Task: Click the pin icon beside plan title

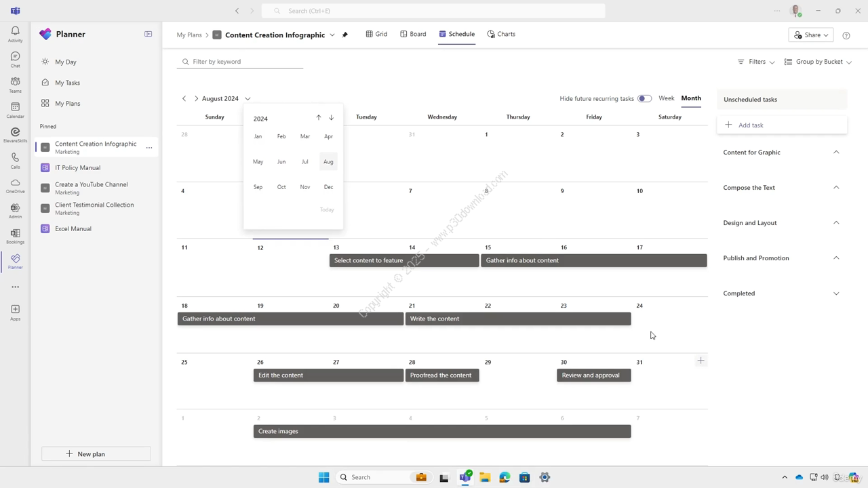Action: (345, 35)
